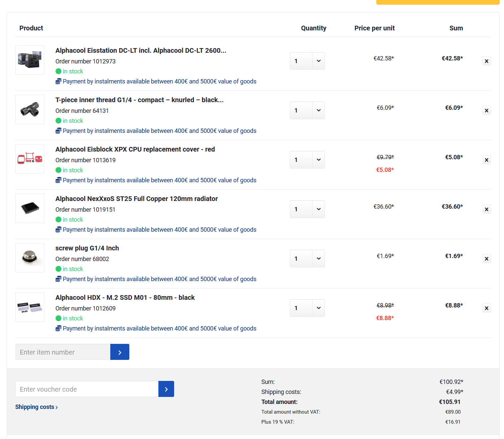
Task: Click the 'Price per unit' column header
Action: click(x=375, y=28)
